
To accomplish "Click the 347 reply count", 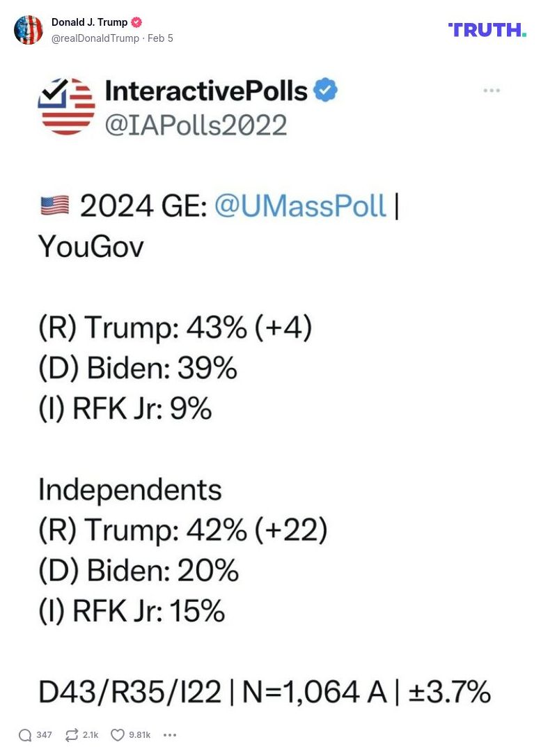I will coord(44,734).
